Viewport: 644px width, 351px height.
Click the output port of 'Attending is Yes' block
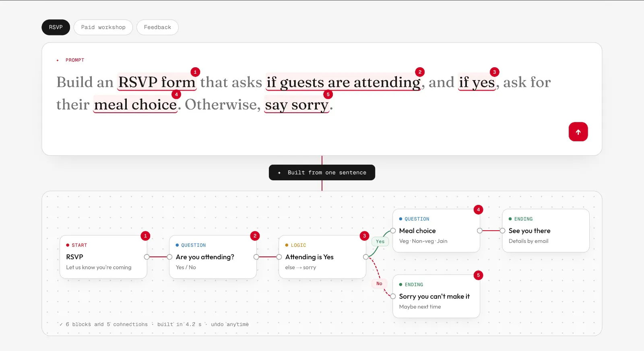[366, 257]
